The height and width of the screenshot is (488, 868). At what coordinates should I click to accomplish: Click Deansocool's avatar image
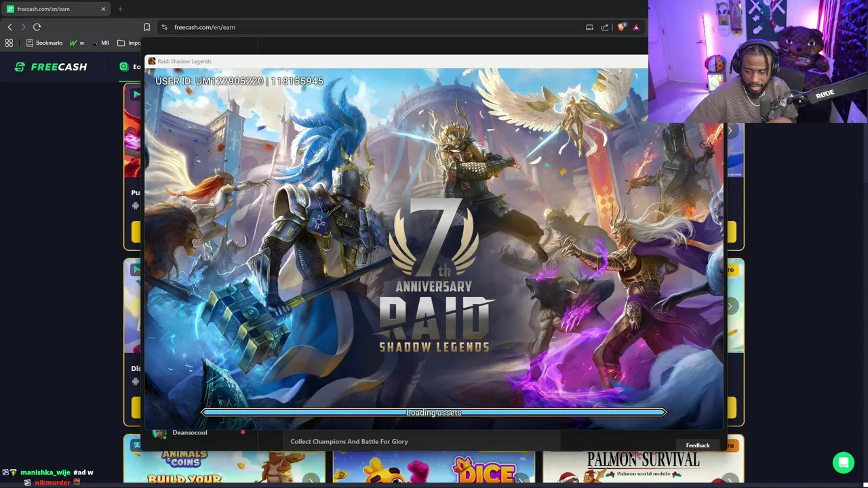(159, 434)
